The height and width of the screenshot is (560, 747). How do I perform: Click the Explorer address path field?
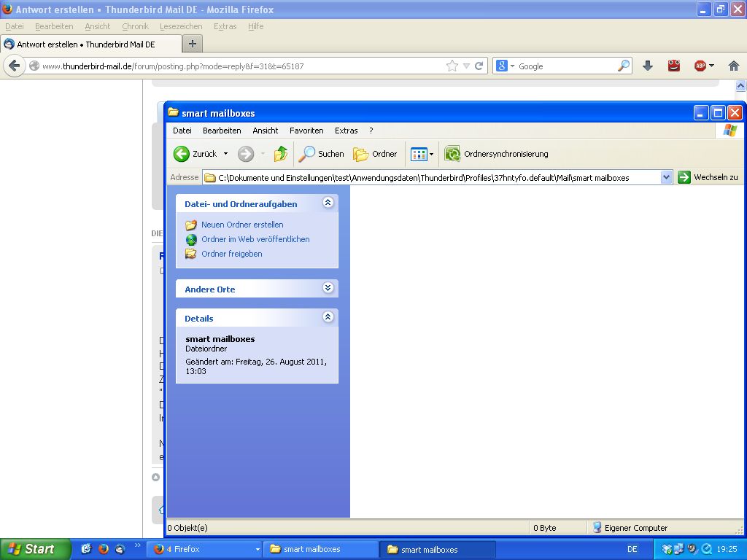[432, 178]
